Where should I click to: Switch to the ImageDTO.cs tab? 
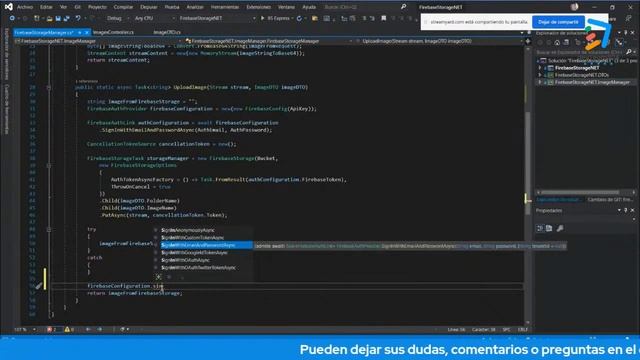pos(167,32)
